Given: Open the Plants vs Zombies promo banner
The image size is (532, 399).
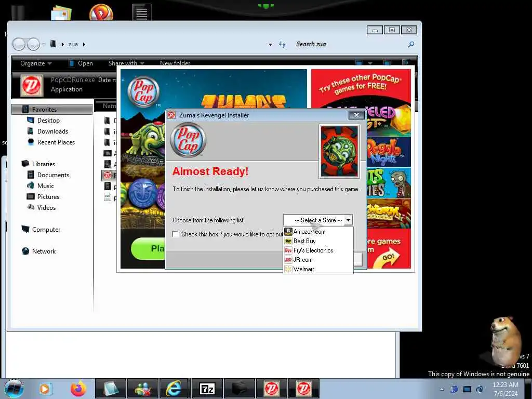Looking at the screenshot, I should click(x=389, y=182).
